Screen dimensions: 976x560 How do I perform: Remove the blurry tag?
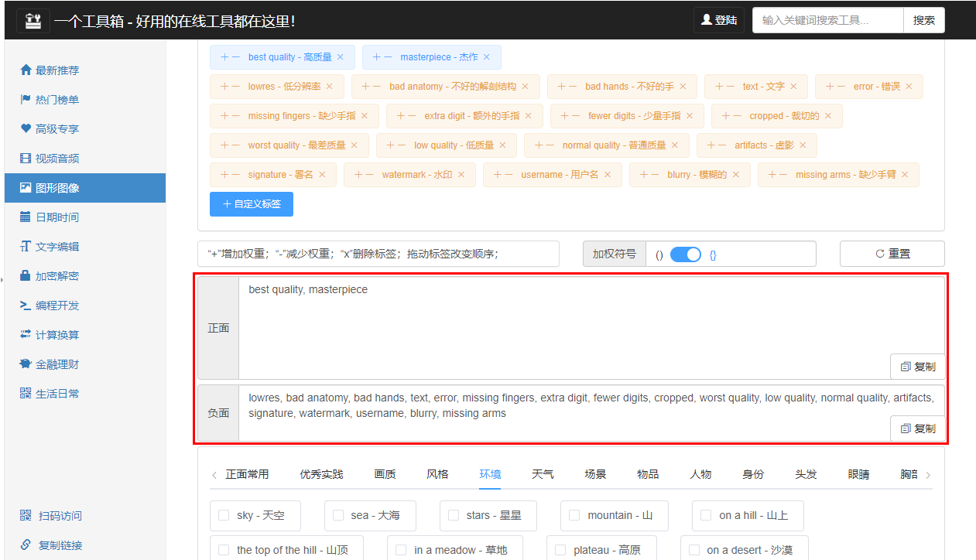(x=736, y=175)
